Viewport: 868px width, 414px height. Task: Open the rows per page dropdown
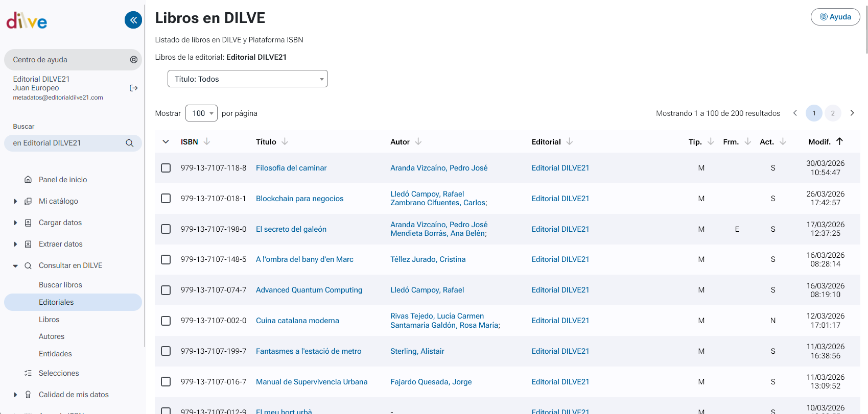pyautogui.click(x=201, y=113)
